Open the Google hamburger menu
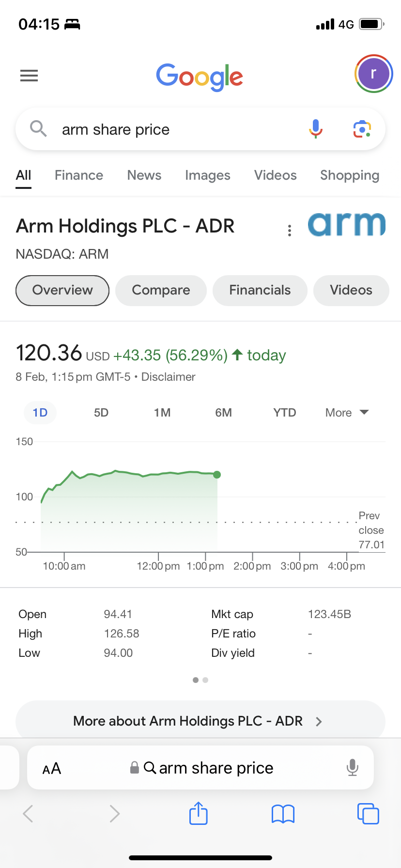The width and height of the screenshot is (401, 868). tap(29, 76)
